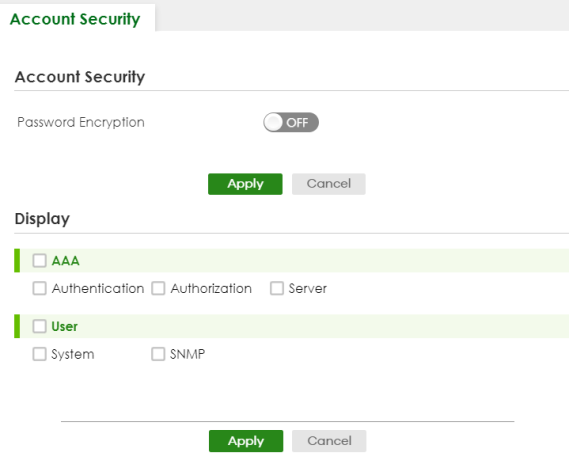Click the System text label
This screenshot has width=569, height=468.
pyautogui.click(x=73, y=354)
